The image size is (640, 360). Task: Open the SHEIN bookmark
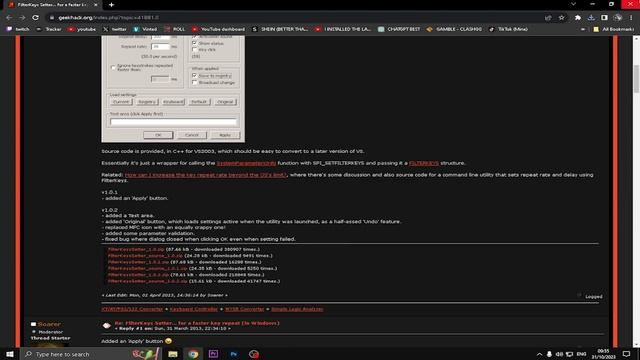pos(280,29)
